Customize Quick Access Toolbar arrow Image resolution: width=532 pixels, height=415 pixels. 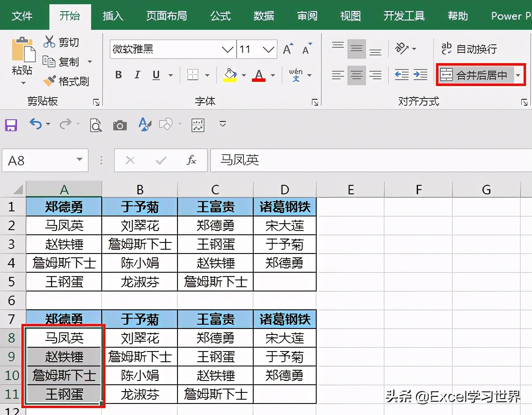tap(222, 124)
